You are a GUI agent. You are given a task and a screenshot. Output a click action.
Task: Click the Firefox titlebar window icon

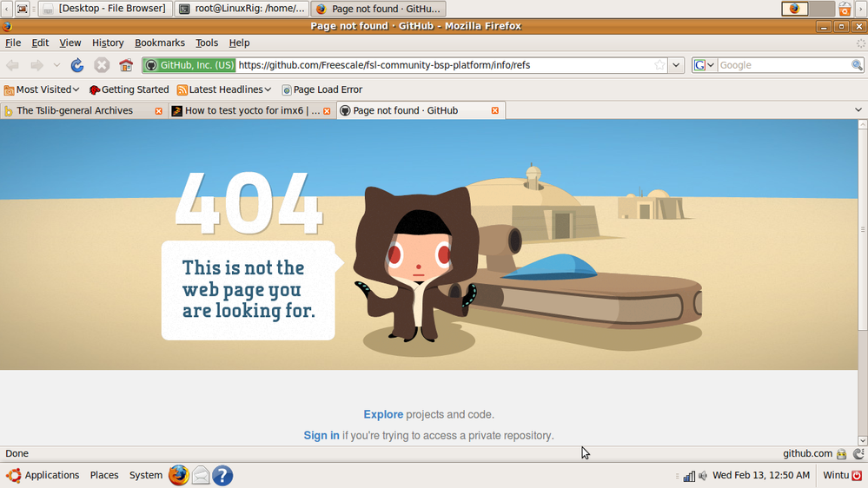(x=7, y=26)
